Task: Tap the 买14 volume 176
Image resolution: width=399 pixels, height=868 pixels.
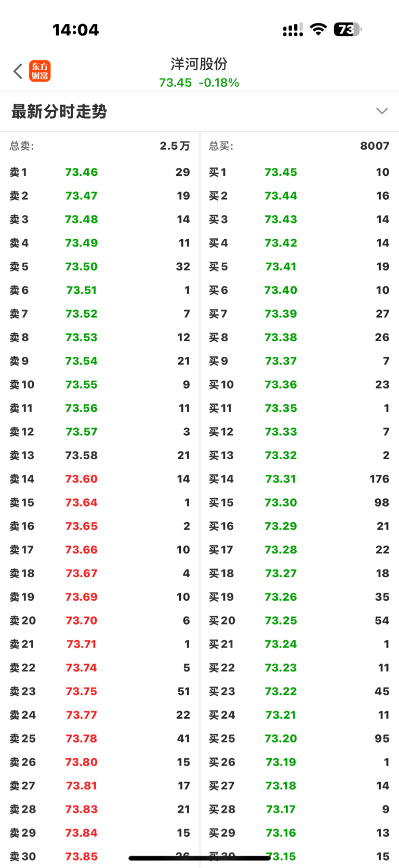Action: pos(380,479)
